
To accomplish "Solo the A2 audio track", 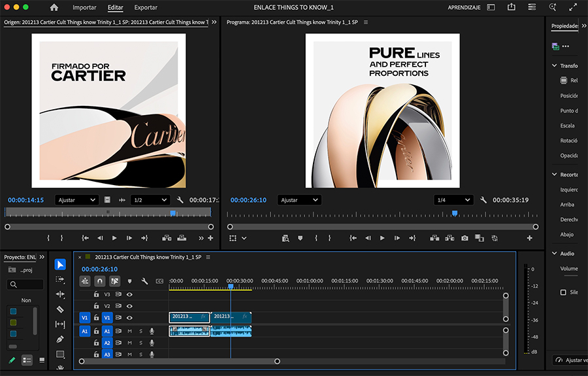I will 140,343.
